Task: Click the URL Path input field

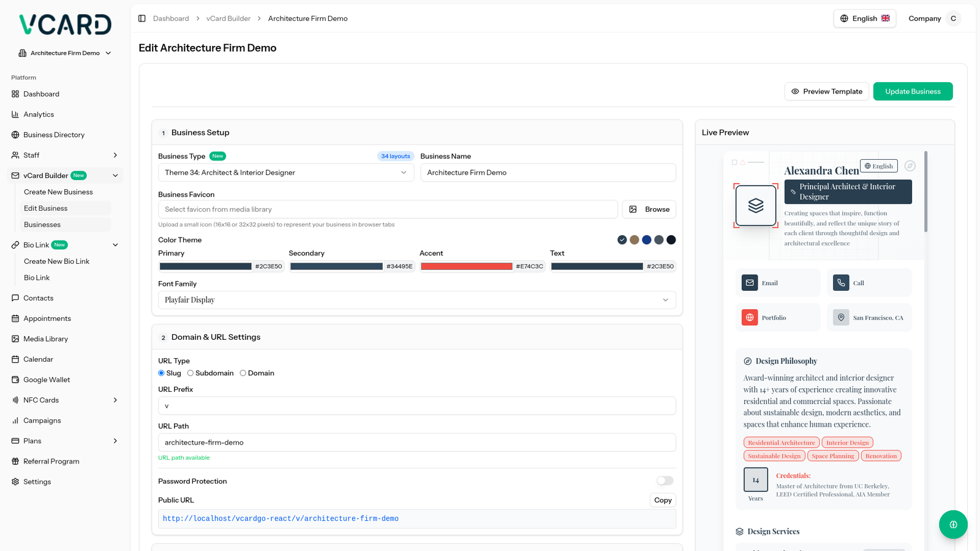Action: 417,443
